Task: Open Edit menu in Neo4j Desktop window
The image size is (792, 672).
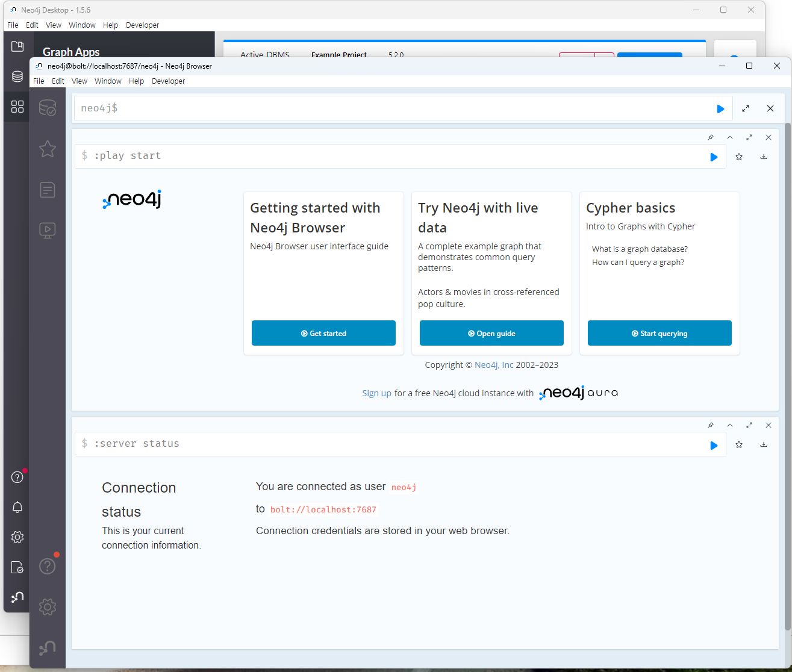Action: click(32, 25)
